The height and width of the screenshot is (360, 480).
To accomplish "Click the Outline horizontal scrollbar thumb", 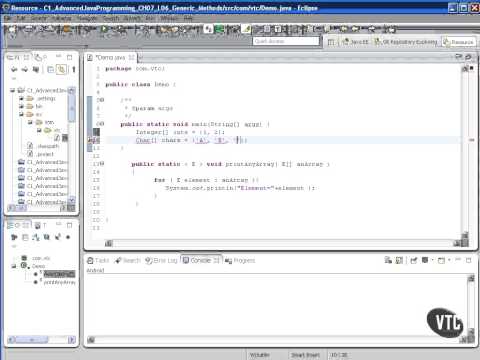I will (x=32, y=340).
